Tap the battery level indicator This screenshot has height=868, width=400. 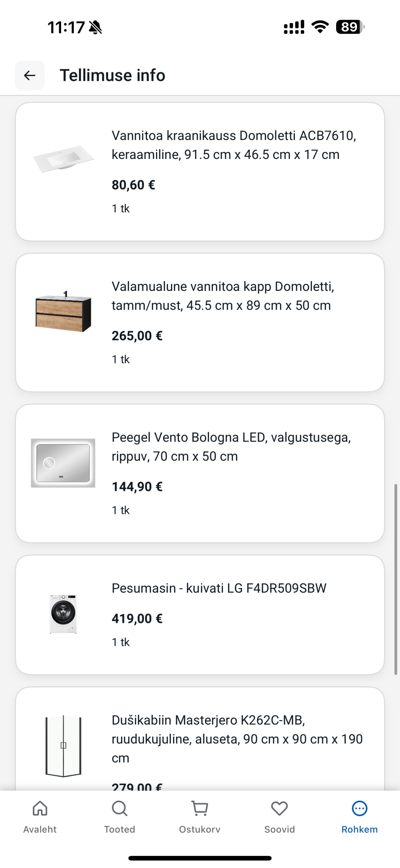tap(350, 27)
